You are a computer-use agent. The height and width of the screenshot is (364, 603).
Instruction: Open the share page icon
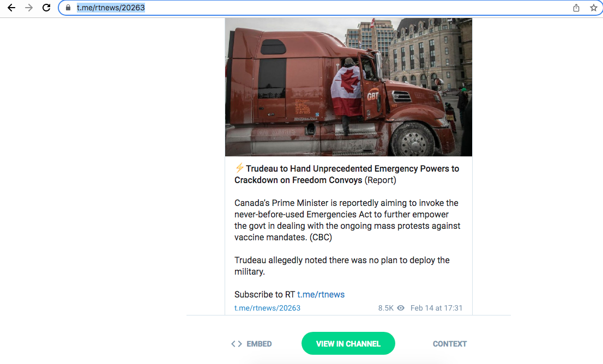[x=576, y=8]
